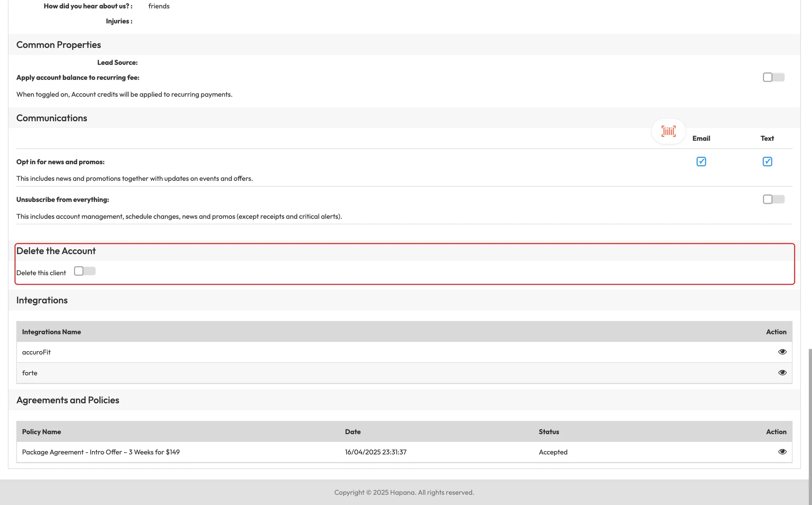Click the Integrations Name column header
This screenshot has height=505, width=812.
[x=52, y=332]
